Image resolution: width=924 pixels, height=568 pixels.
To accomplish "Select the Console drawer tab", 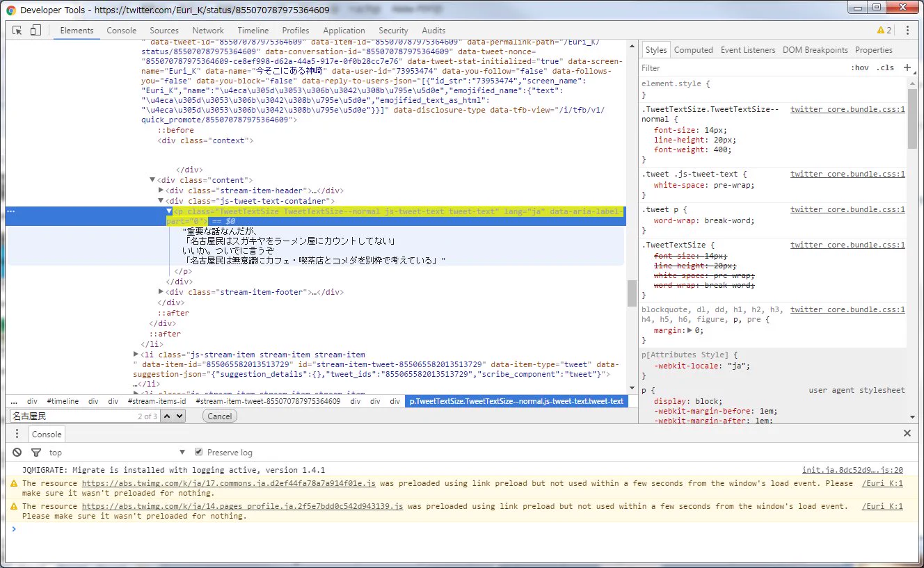I will tap(47, 435).
